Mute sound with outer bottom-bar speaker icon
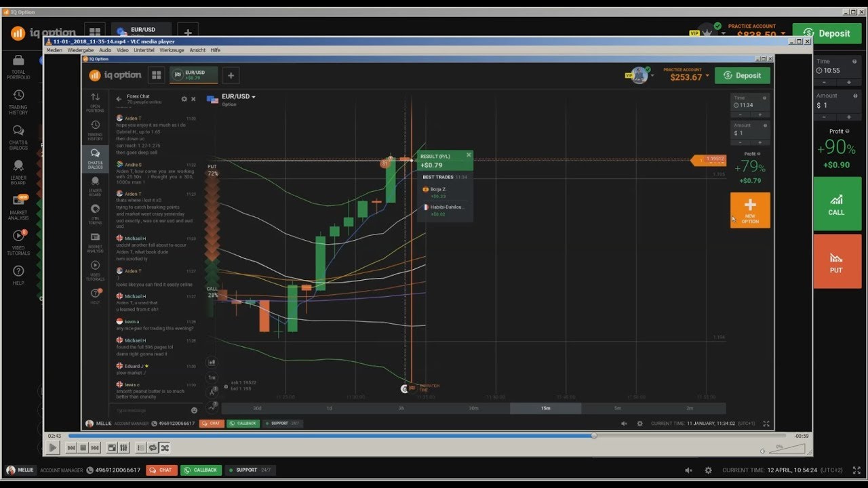The image size is (868, 488). 689,470
